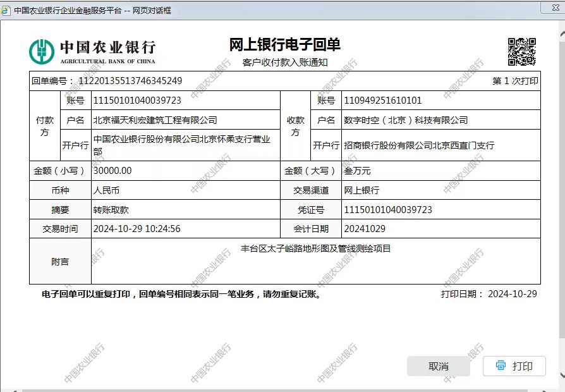
Task: Click payee account number 110949251610101
Action: (x=382, y=101)
